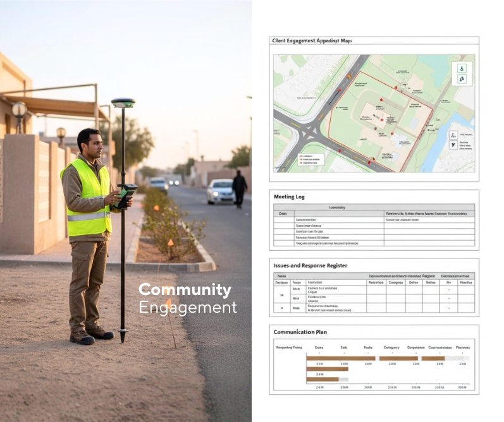Click the Category column label in Communication Plan
Screen dimensions: 504x422
[392, 347]
